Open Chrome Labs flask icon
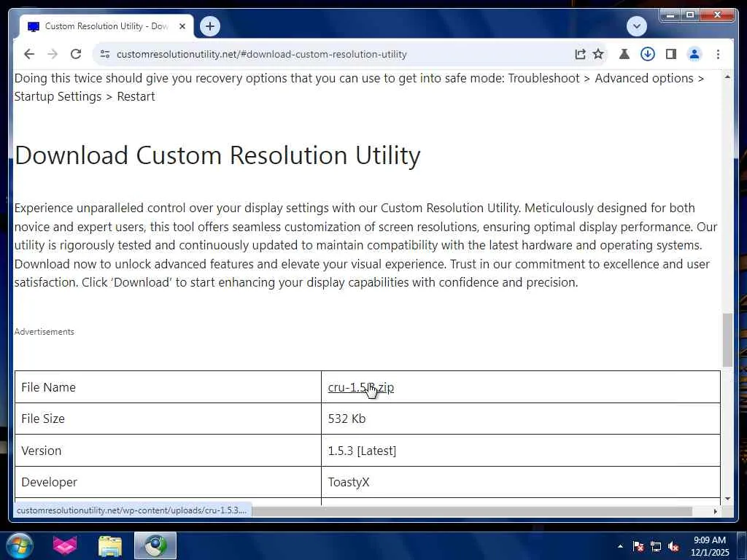The width and height of the screenshot is (747, 560). click(624, 54)
